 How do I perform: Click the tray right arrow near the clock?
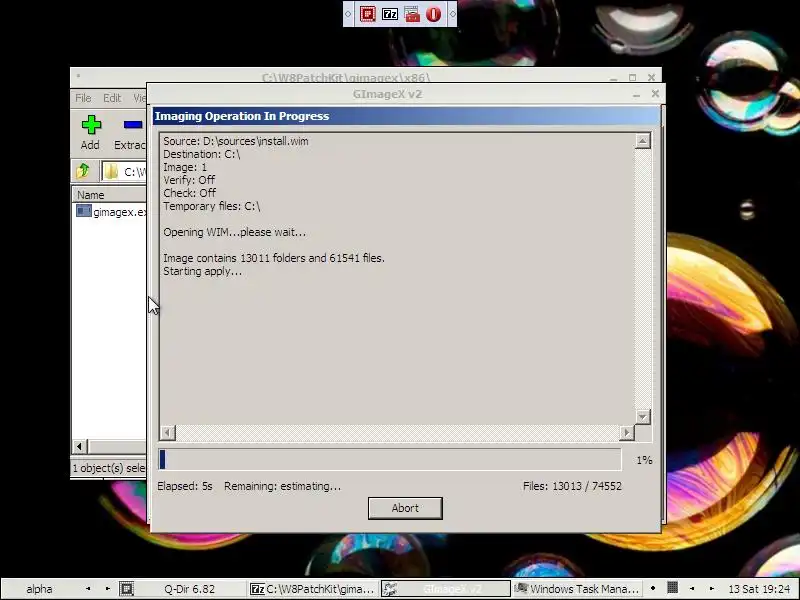coord(712,589)
